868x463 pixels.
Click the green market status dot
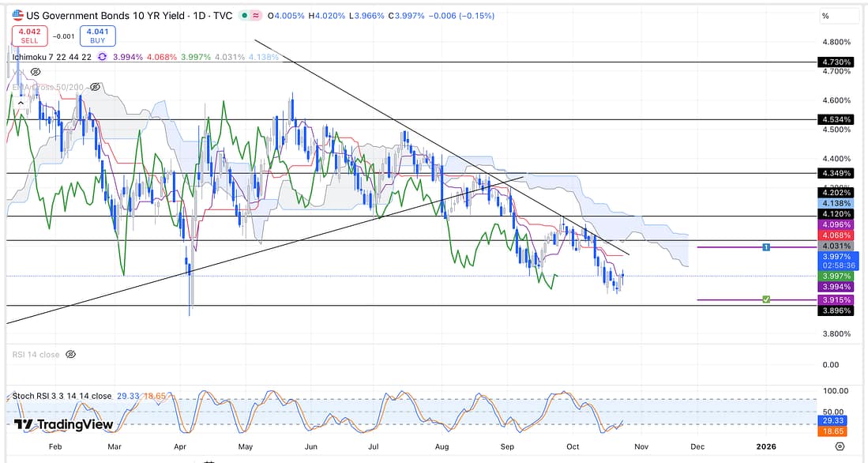[246, 16]
